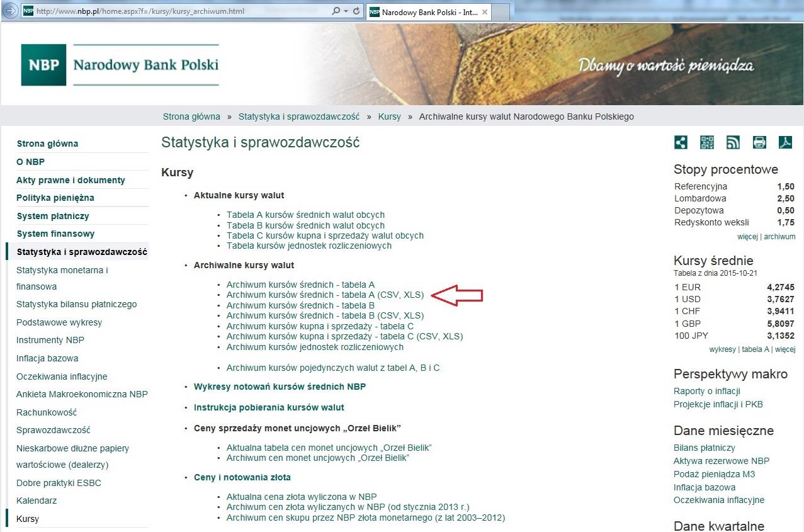The height and width of the screenshot is (532, 804).
Task: Open Strona główna breadcrumb link
Action: pyautogui.click(x=191, y=116)
